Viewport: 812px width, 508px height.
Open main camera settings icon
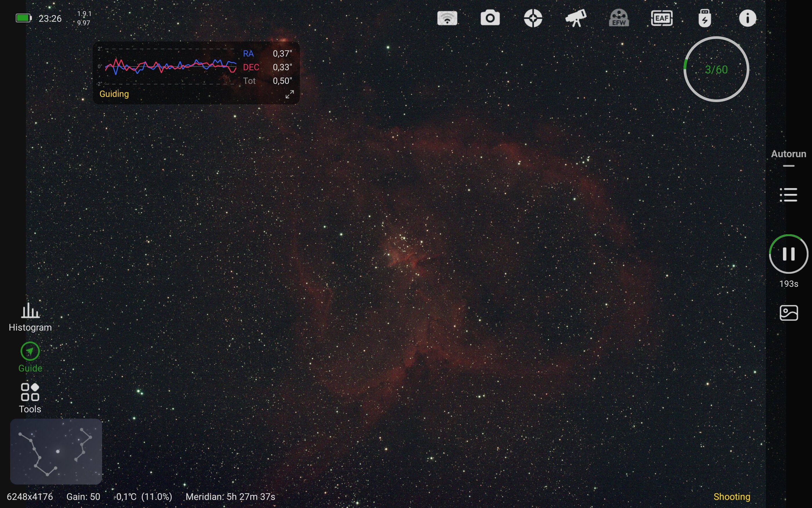coord(490,18)
